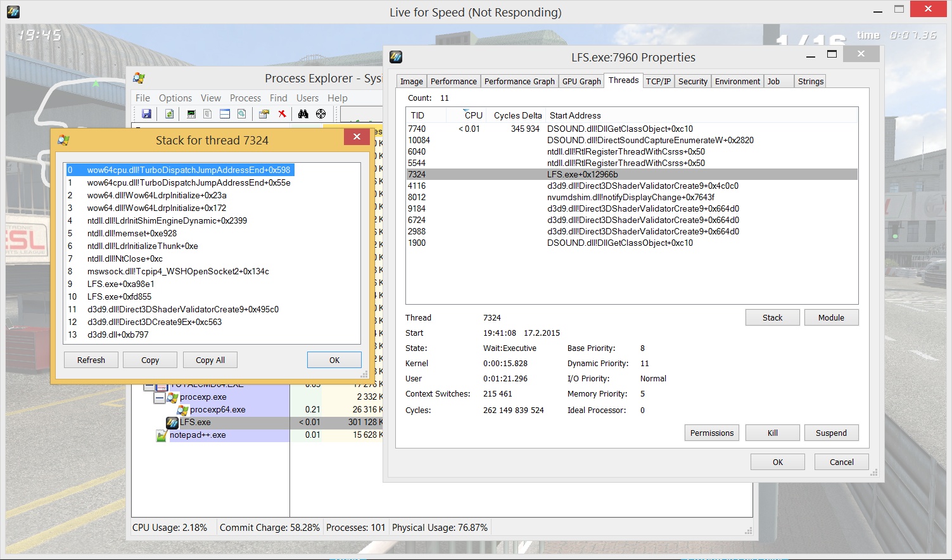Click the procexp.exe process icon
This screenshot has height=560, width=952.
point(172,397)
